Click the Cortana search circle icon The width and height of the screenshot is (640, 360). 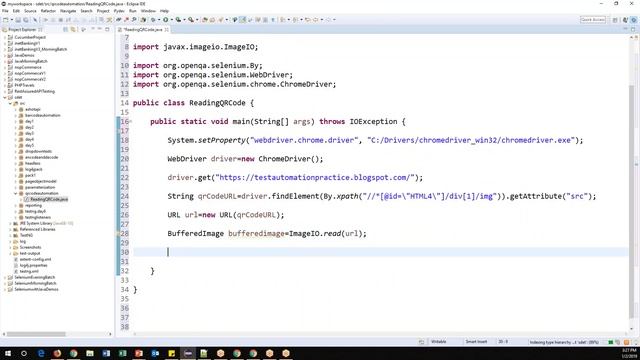[24, 353]
